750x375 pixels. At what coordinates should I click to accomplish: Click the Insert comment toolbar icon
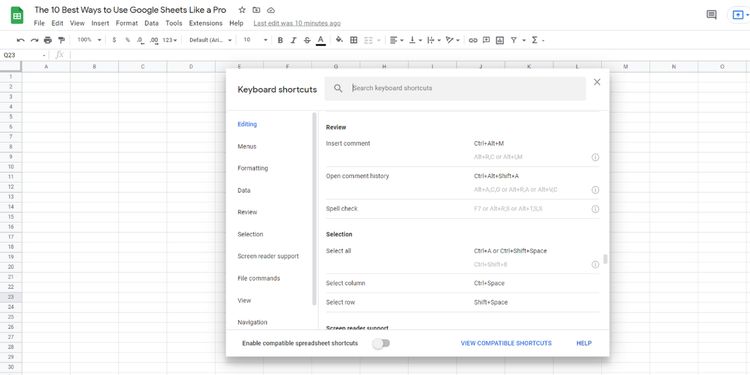pyautogui.click(x=486, y=40)
